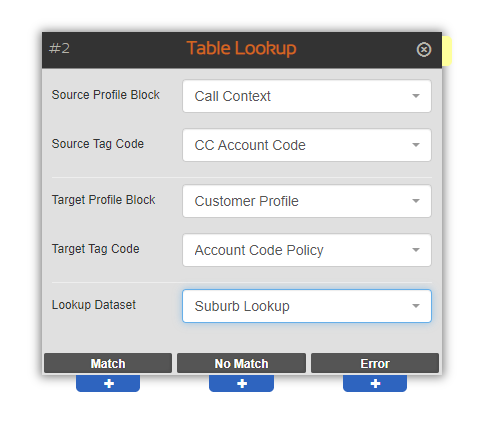
Task: Open the Customer Profile dropdown
Action: point(307,201)
